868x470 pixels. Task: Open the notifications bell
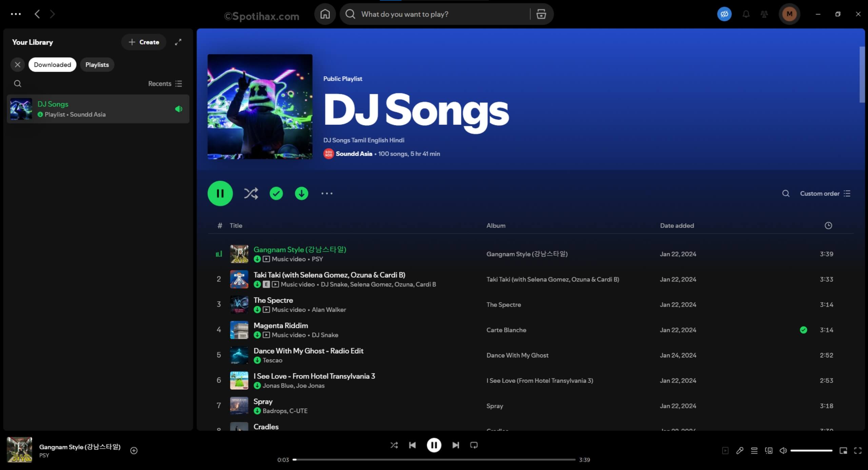(746, 14)
